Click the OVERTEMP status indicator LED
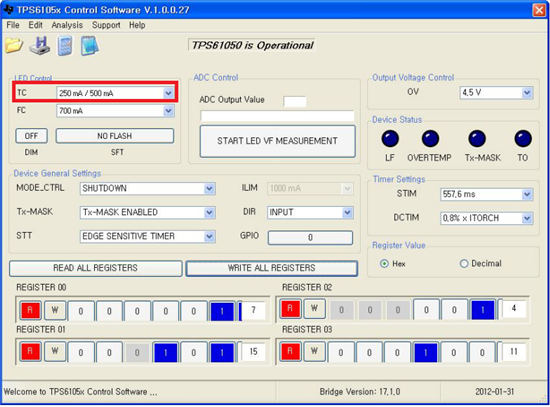Image resolution: width=550 pixels, height=407 pixels. (x=430, y=139)
